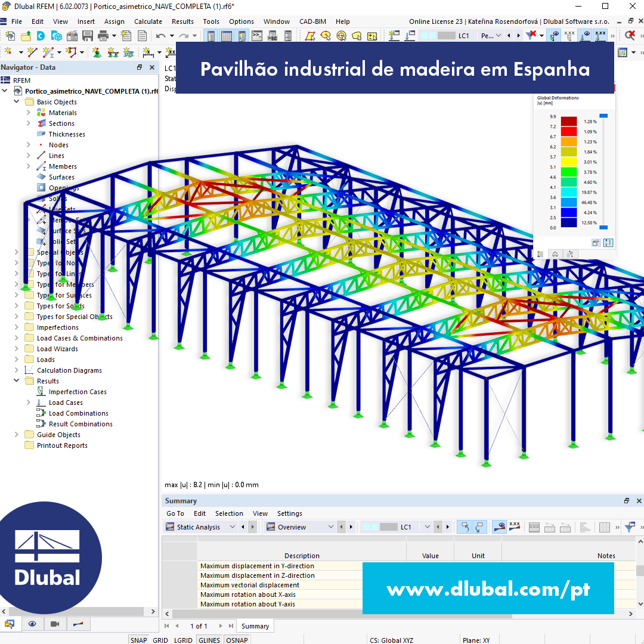Close the Navigator - Data panel
Screen dimensions: 644x644
pyautogui.click(x=152, y=67)
